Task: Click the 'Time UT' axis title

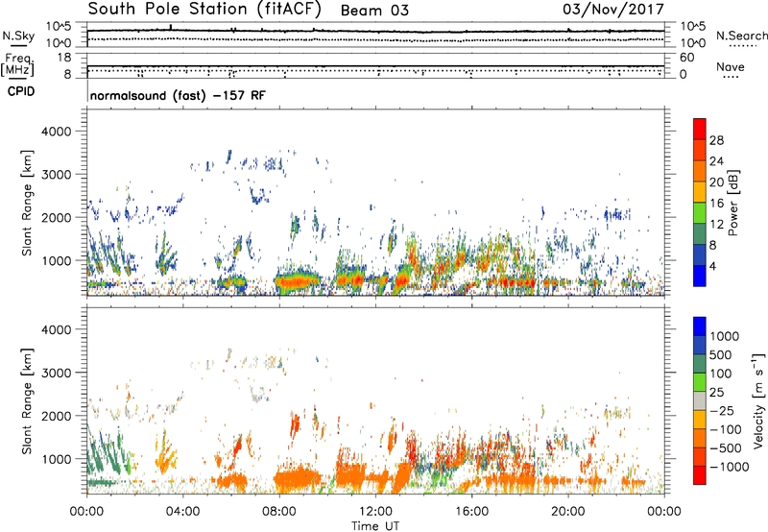Action: point(375,525)
